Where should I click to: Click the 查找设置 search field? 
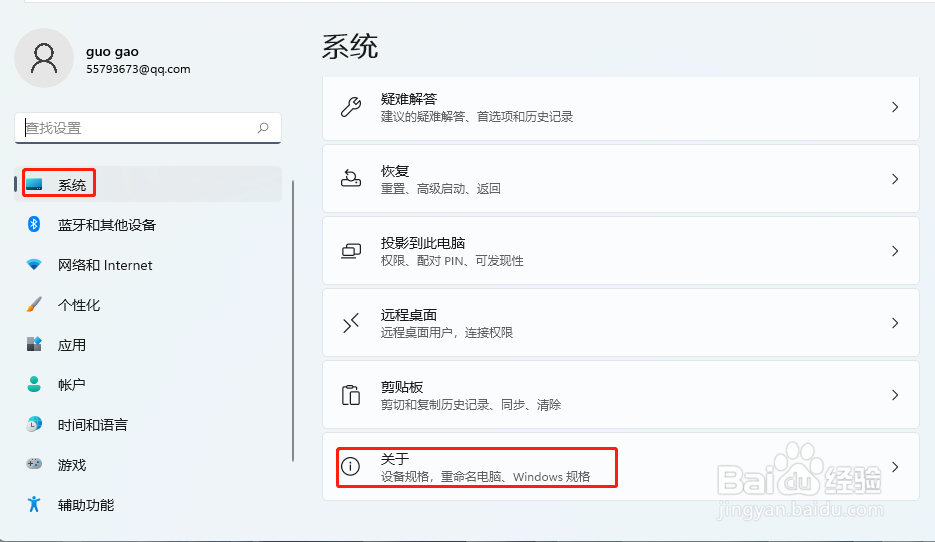point(135,128)
